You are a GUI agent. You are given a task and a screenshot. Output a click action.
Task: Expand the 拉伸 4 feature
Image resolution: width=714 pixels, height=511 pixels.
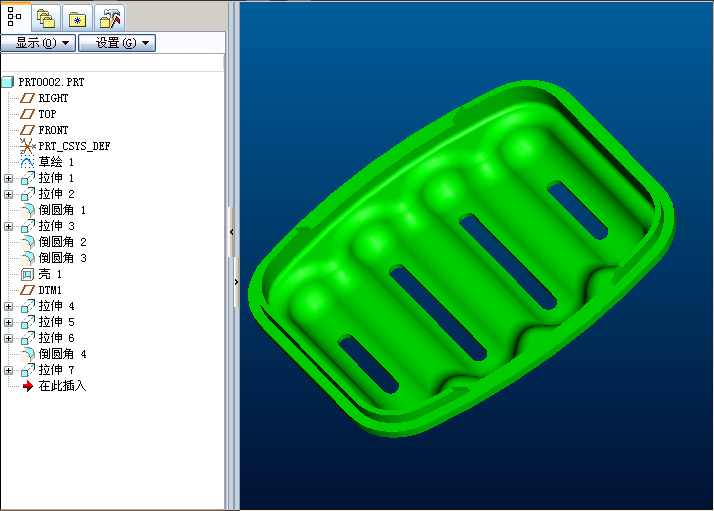pos(8,307)
